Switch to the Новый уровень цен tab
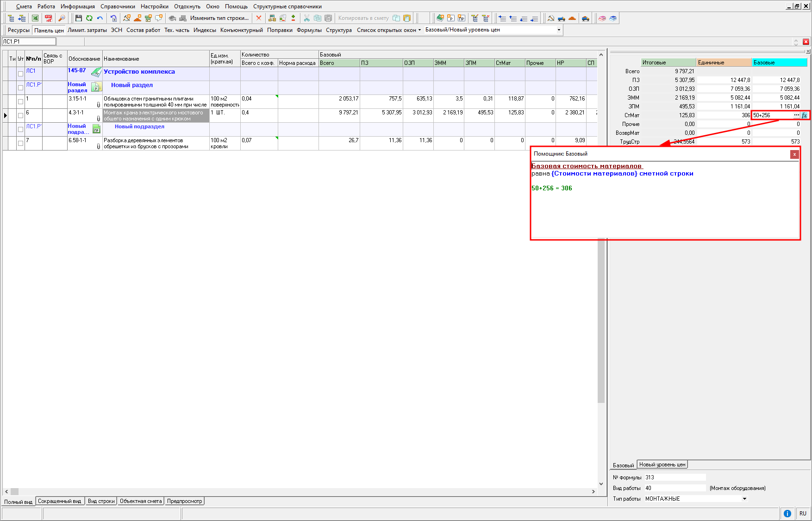812x521 pixels. [662, 465]
